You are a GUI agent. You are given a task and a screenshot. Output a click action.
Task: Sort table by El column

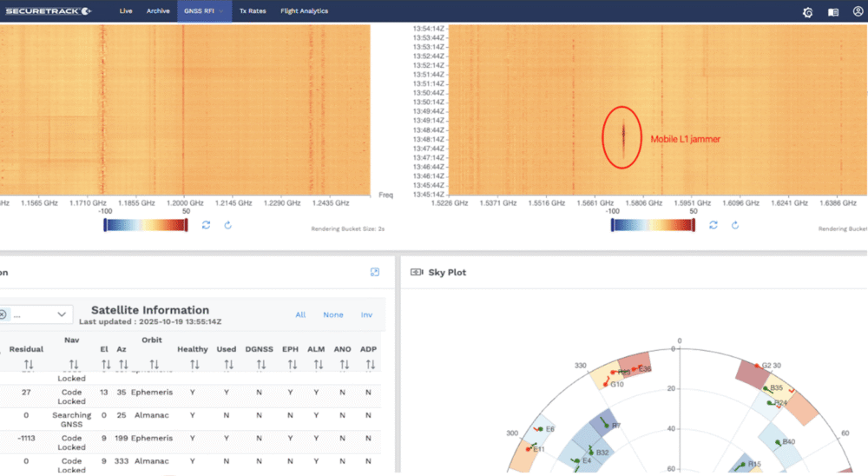[x=106, y=365]
